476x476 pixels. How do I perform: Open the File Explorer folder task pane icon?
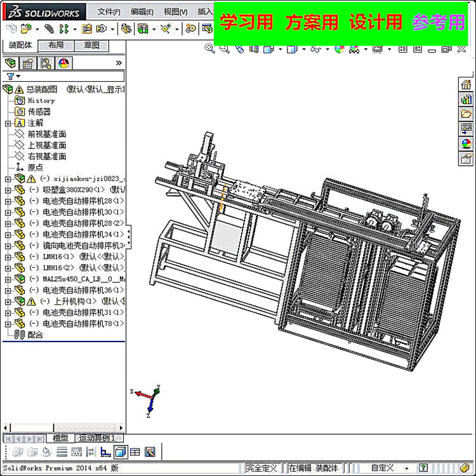click(x=466, y=114)
